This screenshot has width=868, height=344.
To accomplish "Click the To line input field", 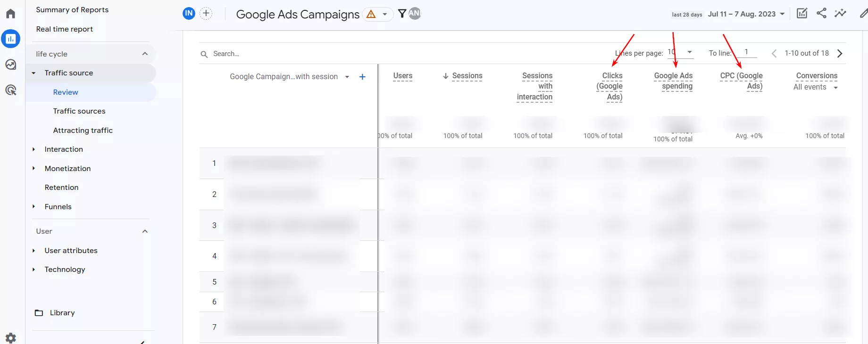I will (746, 52).
